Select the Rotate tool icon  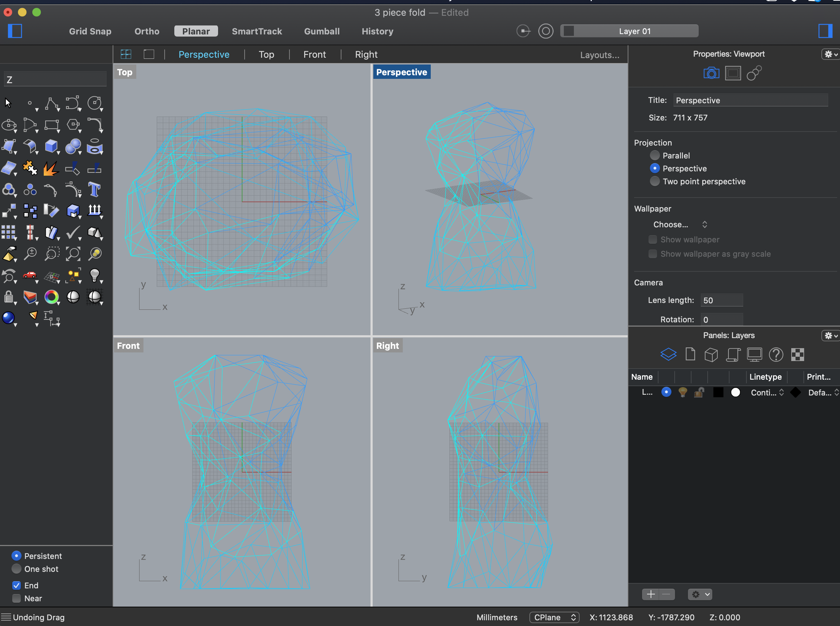(51, 211)
